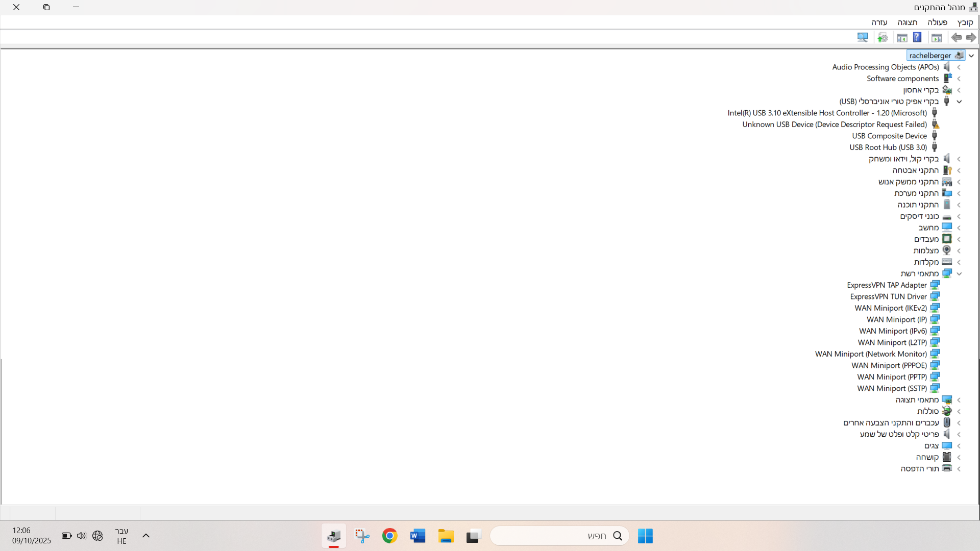The width and height of the screenshot is (980, 551).
Task: Expand the Software components category
Action: coord(959,79)
